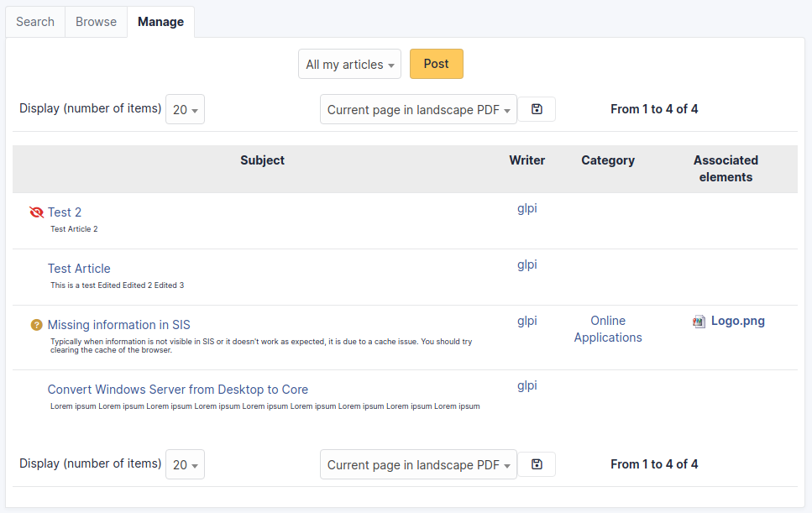The width and height of the screenshot is (812, 513).
Task: Open the Logo.png associated document link
Action: 738,321
